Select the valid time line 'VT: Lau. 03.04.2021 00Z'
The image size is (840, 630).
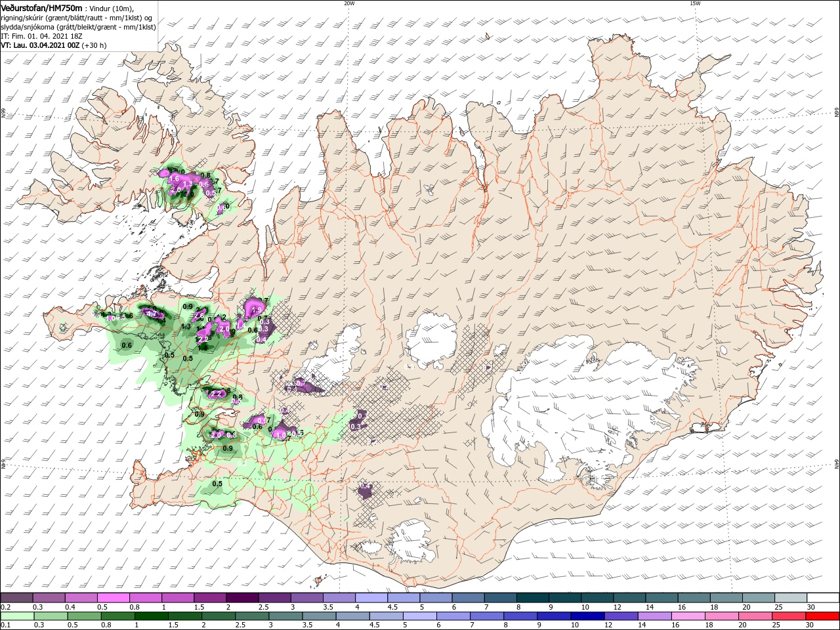tap(54, 45)
